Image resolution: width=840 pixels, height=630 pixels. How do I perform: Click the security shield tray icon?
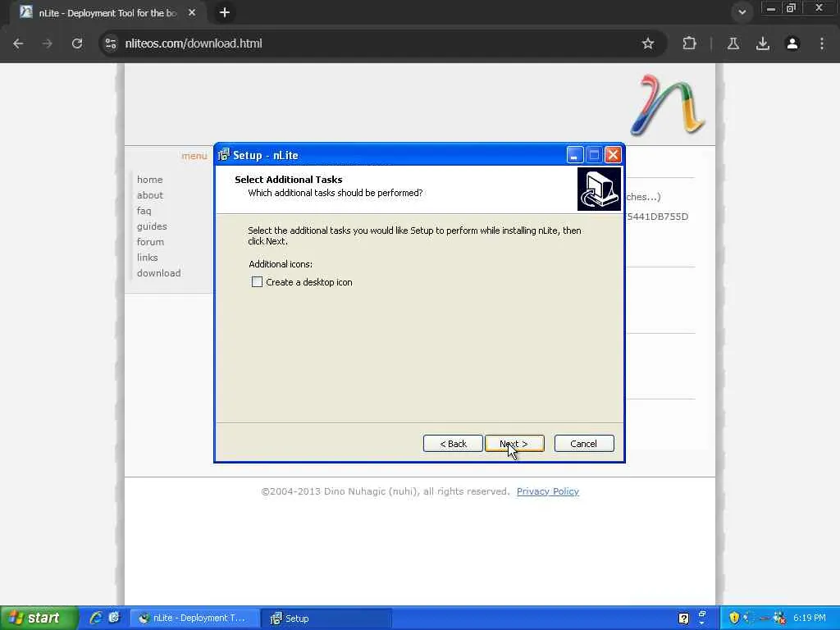[734, 618]
